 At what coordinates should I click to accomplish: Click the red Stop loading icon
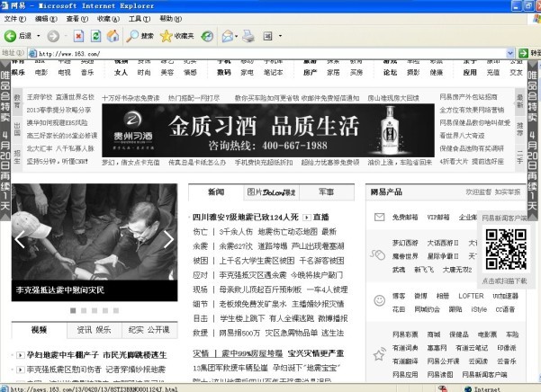(x=77, y=36)
